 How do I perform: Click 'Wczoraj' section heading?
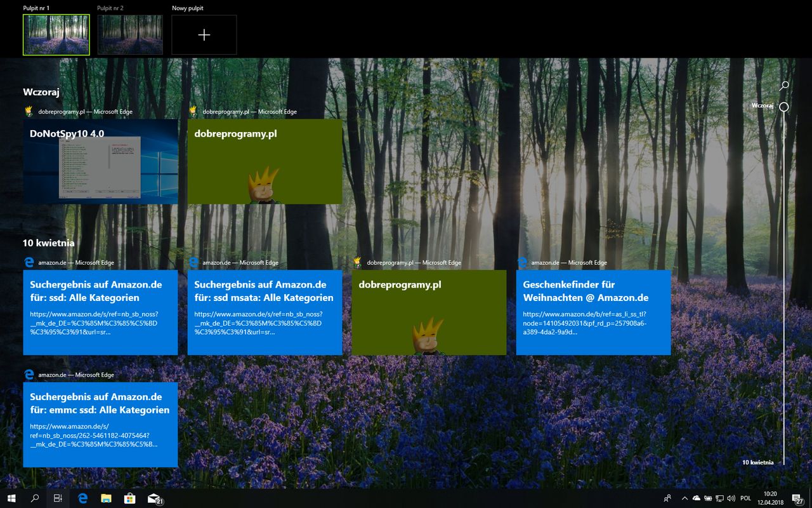click(x=41, y=92)
